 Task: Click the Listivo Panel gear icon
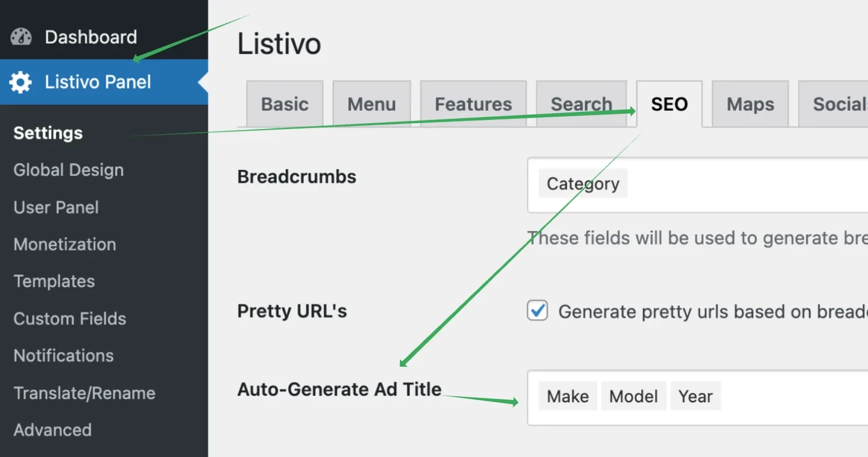point(21,82)
